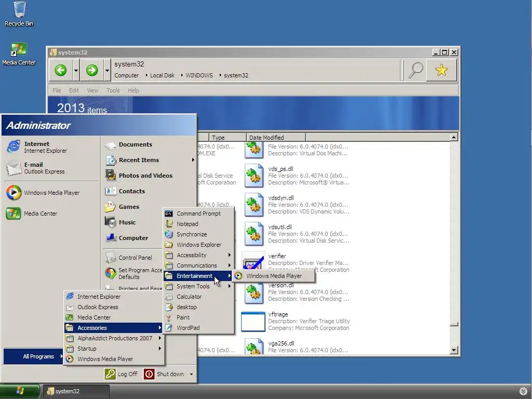Open the magnifying glass search icon

tap(415, 70)
